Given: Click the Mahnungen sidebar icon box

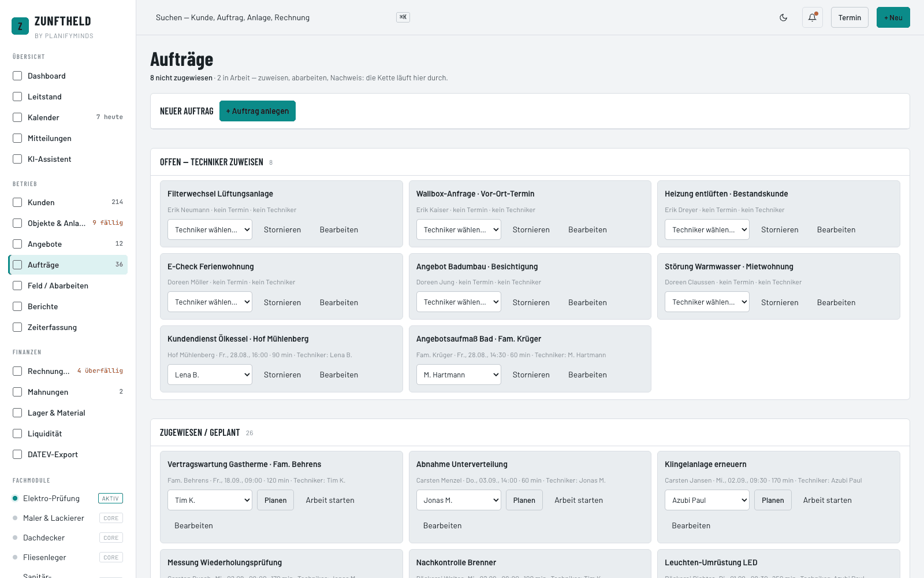Looking at the screenshot, I should pos(17,392).
